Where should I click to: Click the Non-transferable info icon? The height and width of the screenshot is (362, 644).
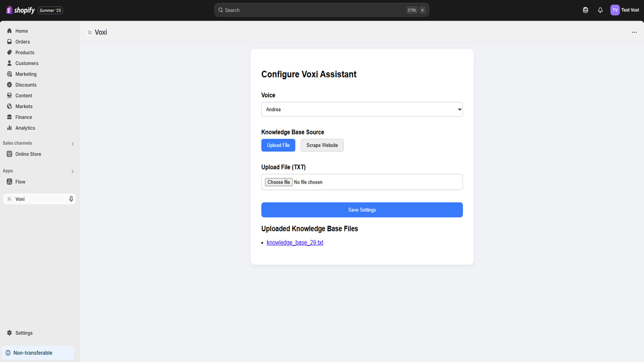click(x=8, y=353)
